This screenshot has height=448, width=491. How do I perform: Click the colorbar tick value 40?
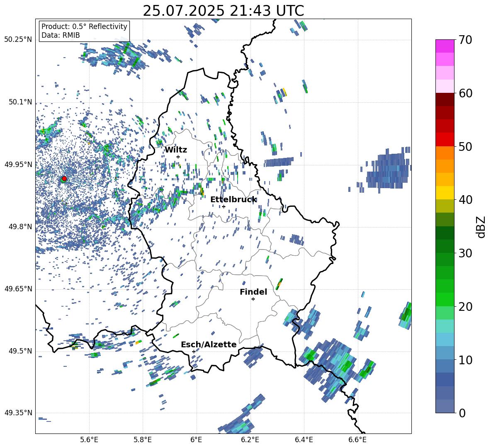(465, 200)
